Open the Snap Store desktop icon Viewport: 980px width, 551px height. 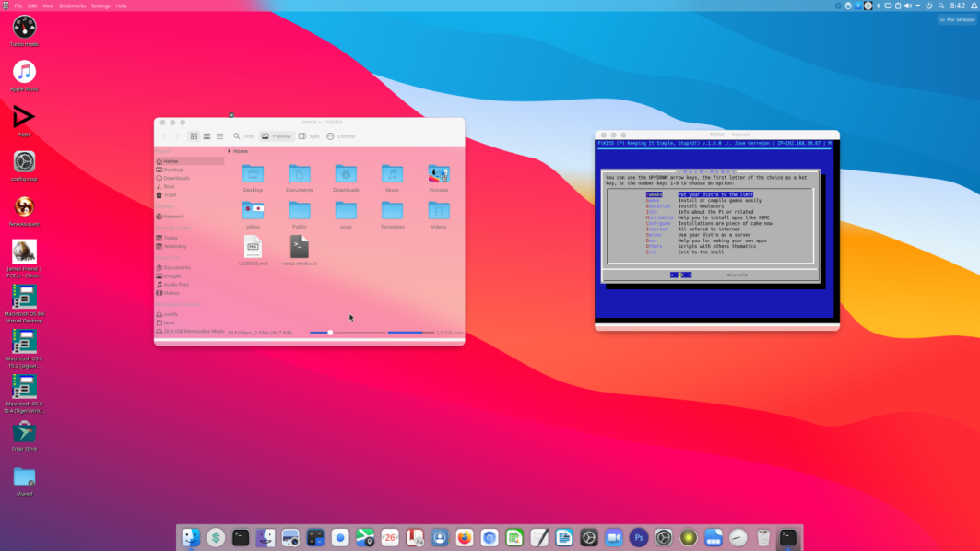24,433
